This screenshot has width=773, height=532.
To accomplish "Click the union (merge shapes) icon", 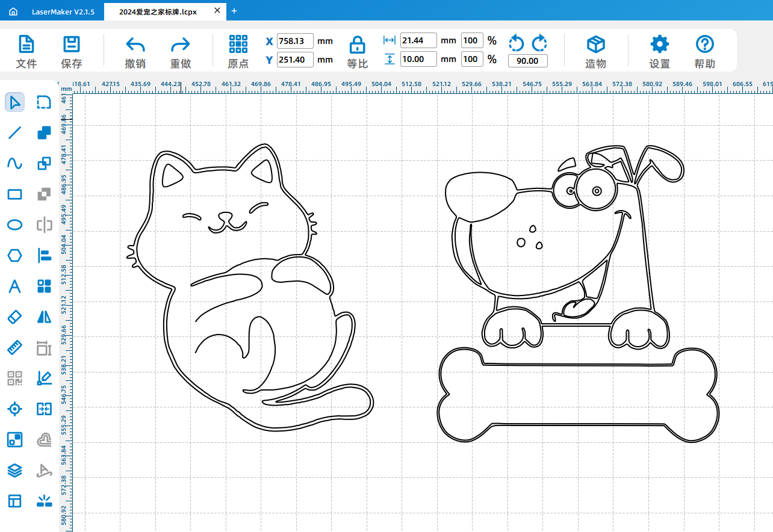I will (x=44, y=133).
